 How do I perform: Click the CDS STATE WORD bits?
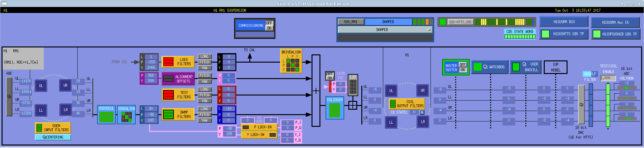[x=520, y=37]
